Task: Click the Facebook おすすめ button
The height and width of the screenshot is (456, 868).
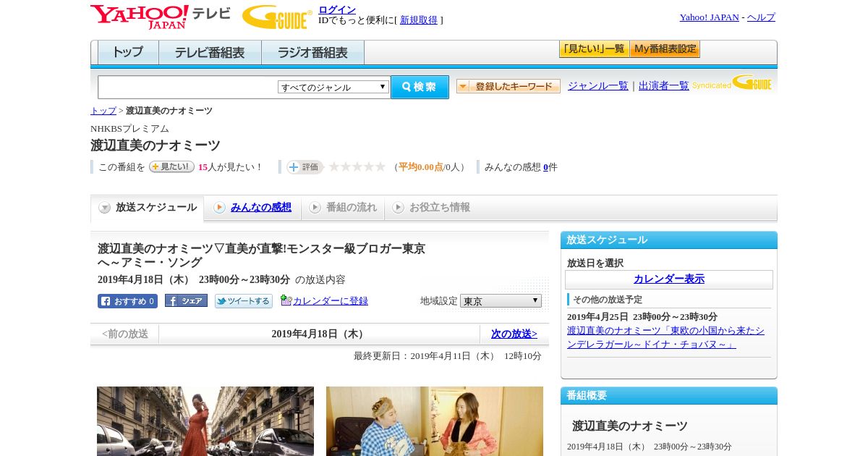Action: pyautogui.click(x=127, y=301)
